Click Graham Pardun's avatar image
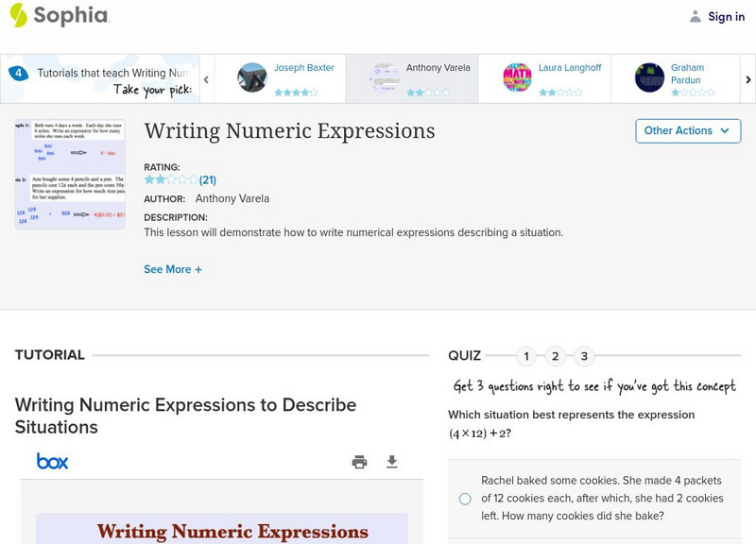The image size is (756, 544). pos(649,77)
